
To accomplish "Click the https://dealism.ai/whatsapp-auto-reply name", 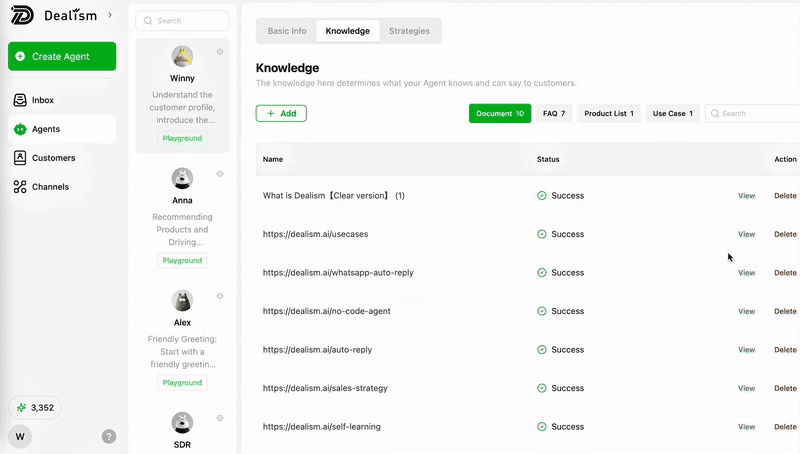I will pyautogui.click(x=338, y=273).
